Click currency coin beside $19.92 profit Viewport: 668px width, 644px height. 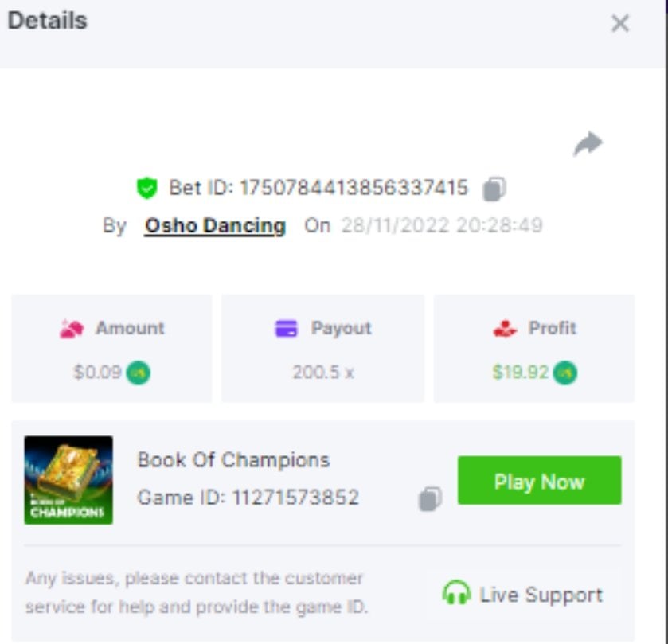tap(565, 373)
